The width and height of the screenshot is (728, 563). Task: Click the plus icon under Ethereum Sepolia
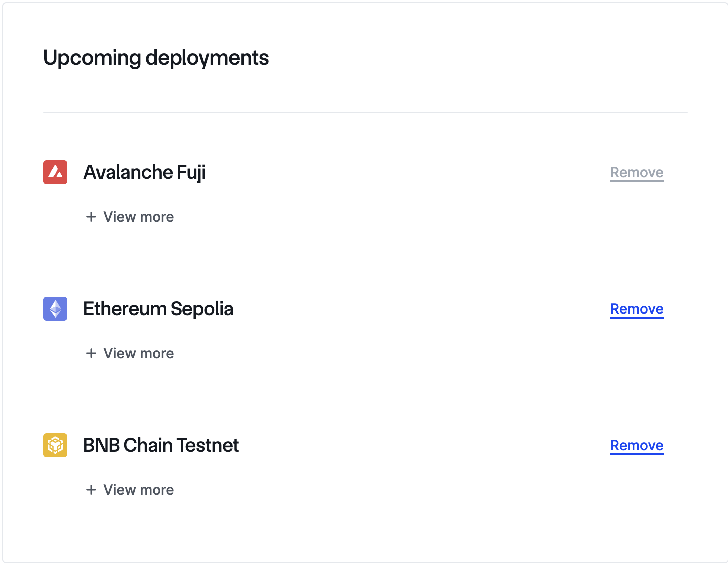[x=91, y=353]
